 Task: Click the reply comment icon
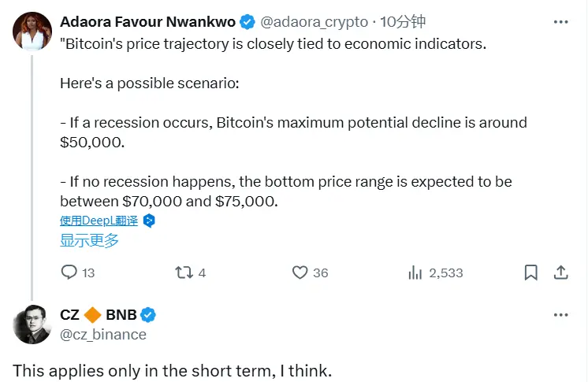click(69, 273)
